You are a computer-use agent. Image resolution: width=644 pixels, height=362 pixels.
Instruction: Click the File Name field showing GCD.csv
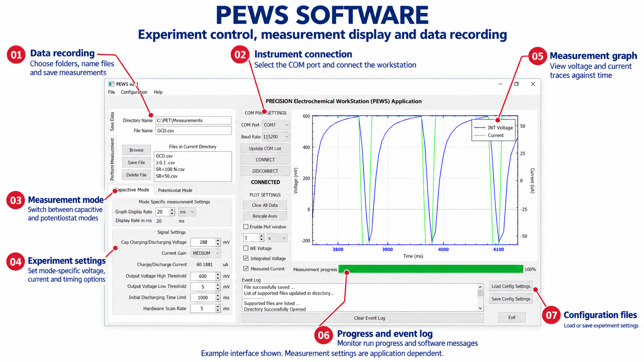193,131
